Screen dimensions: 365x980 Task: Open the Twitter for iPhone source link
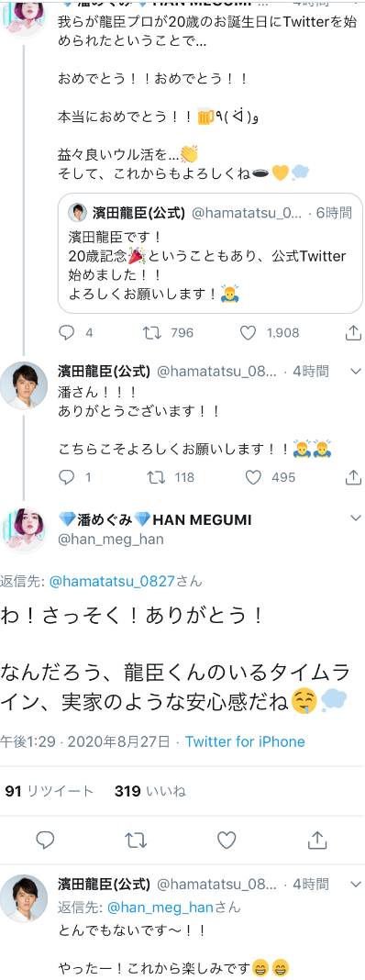245,741
